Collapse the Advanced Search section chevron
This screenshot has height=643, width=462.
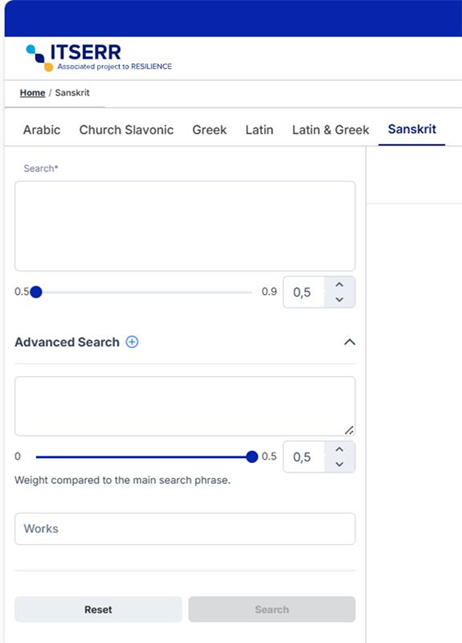pyautogui.click(x=350, y=342)
